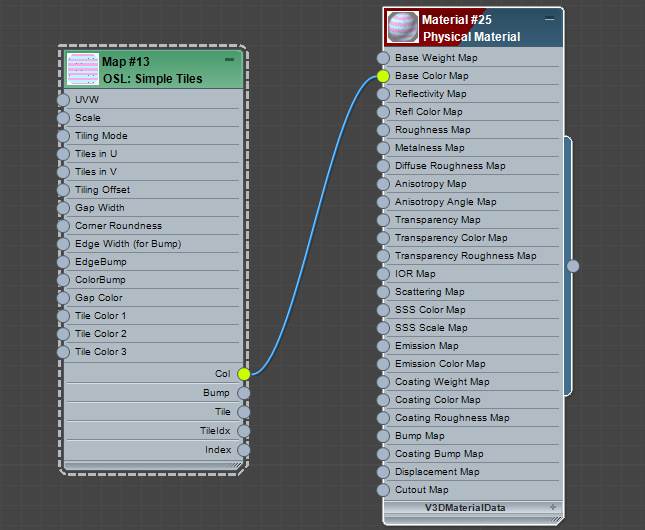Image resolution: width=645 pixels, height=530 pixels.
Task: Click the Transparency Roughness Map socket
Action: [383, 256]
